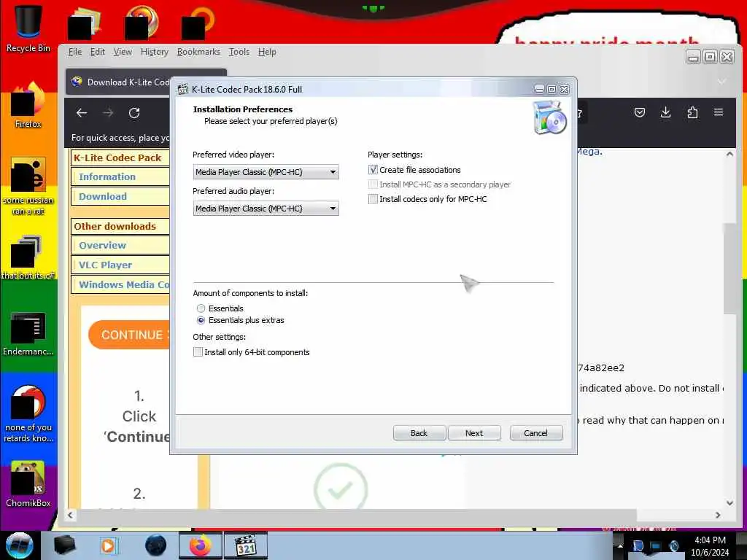Click the horizontal scrollbar left arrow
This screenshot has width=747, height=560.
tap(71, 516)
